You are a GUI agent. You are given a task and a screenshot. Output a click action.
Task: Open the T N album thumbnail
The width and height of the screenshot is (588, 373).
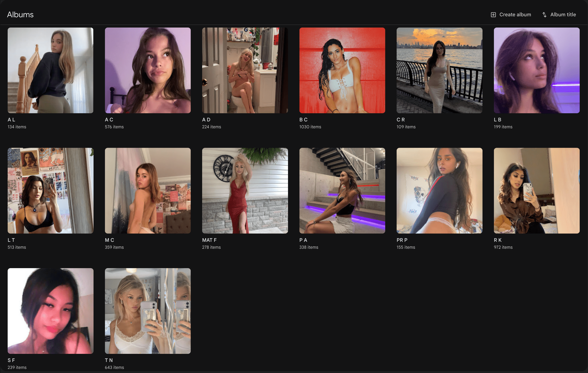coord(148,311)
